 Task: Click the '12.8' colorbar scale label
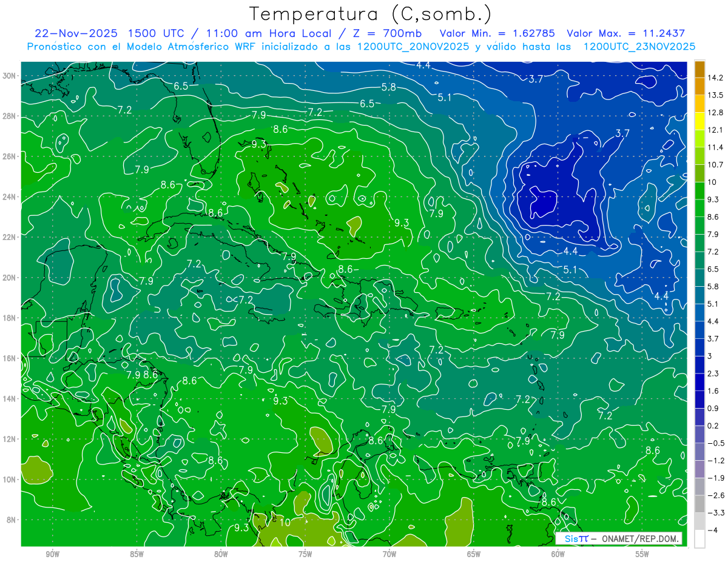715,113
